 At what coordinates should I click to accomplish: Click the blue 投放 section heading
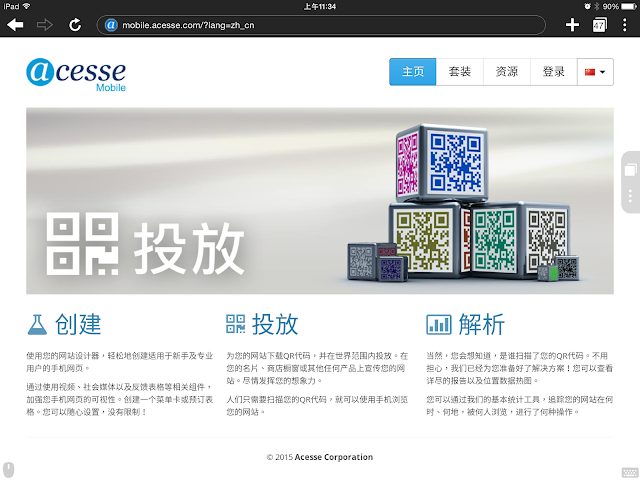coord(275,324)
